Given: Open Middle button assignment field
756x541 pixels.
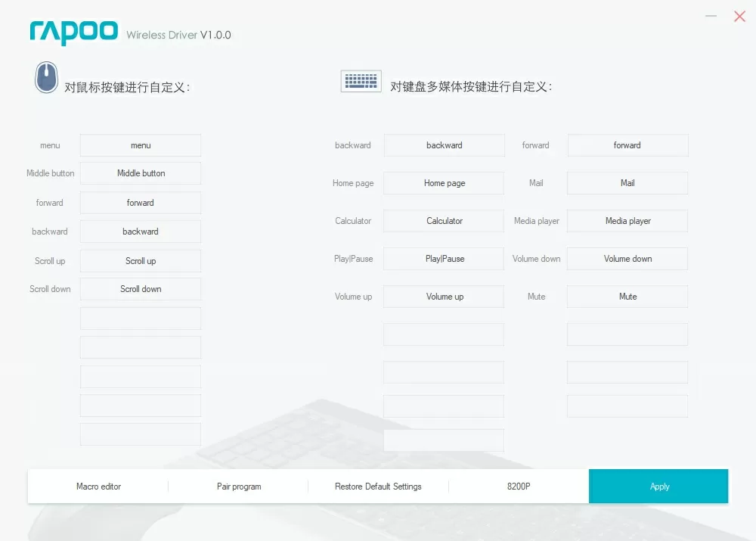Looking at the screenshot, I should pyautogui.click(x=141, y=173).
